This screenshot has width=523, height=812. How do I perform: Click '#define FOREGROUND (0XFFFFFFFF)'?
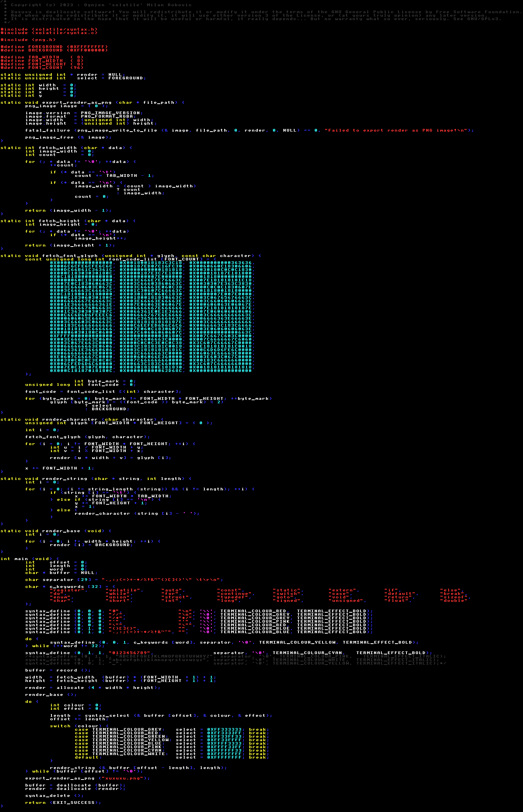tap(54, 47)
